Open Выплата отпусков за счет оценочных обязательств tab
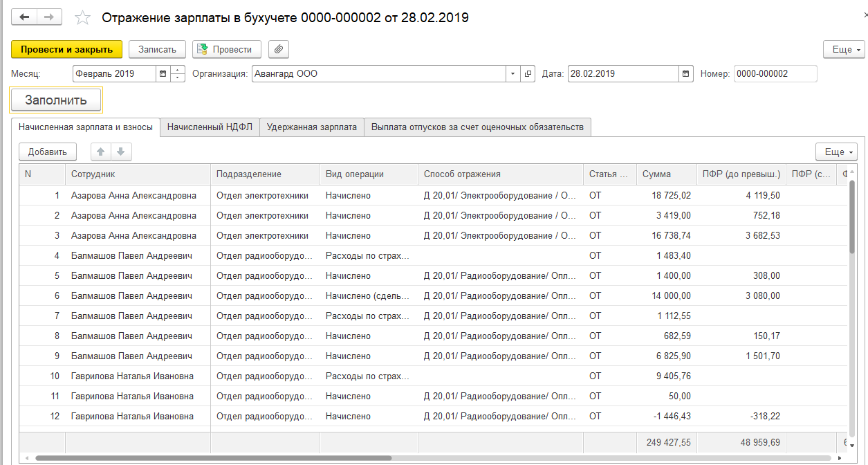This screenshot has height=465, width=868. 477,127
